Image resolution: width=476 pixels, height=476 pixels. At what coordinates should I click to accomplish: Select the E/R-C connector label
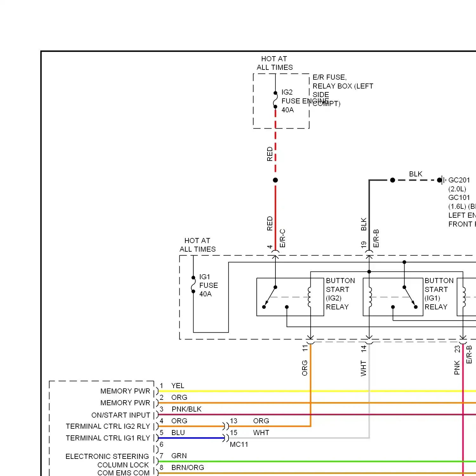tap(283, 238)
